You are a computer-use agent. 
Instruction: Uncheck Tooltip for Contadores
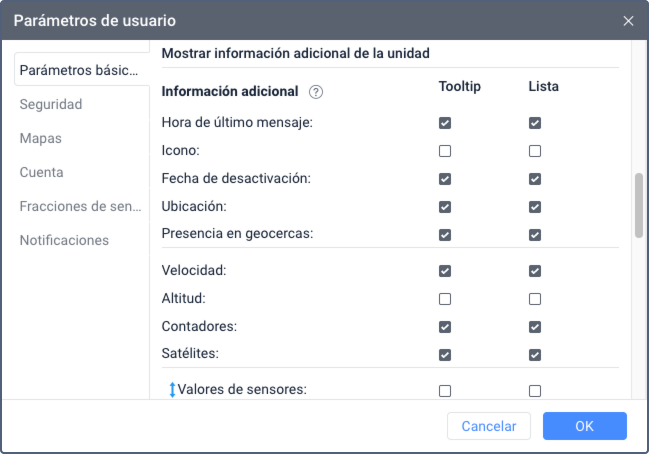[x=445, y=327]
